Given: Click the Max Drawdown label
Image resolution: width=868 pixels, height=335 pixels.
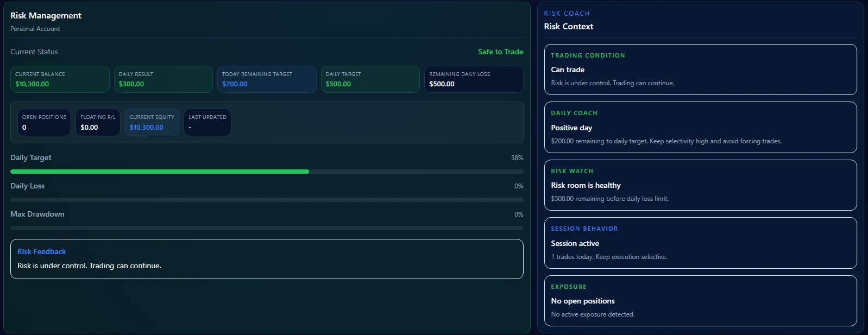Looking at the screenshot, I should point(37,214).
